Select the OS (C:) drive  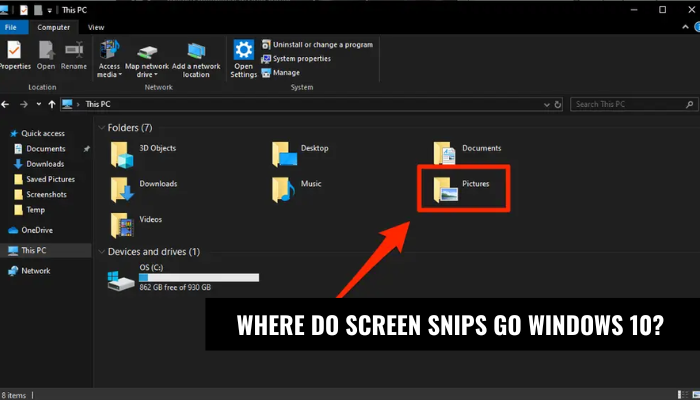click(183, 278)
